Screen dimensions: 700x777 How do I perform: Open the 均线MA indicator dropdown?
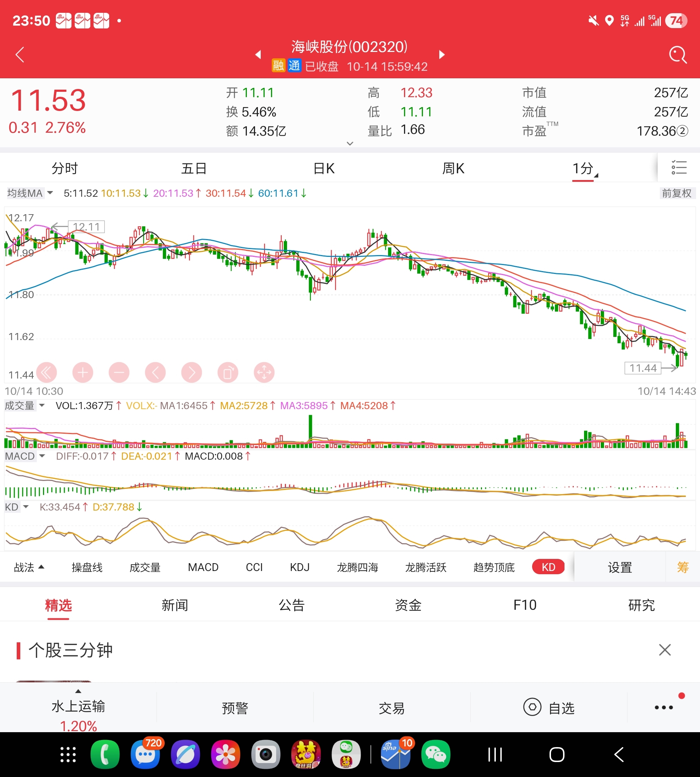pos(30,193)
